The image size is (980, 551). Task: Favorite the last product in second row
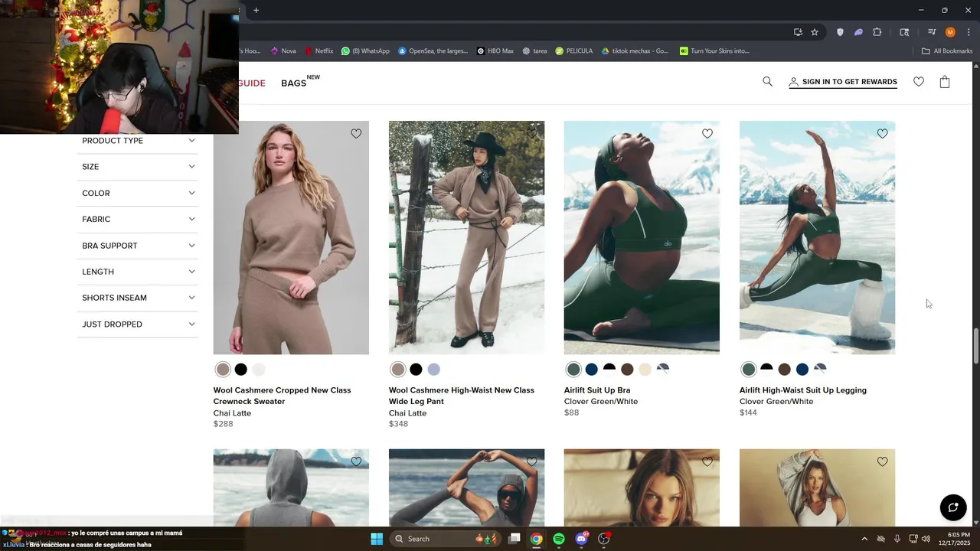tap(883, 461)
